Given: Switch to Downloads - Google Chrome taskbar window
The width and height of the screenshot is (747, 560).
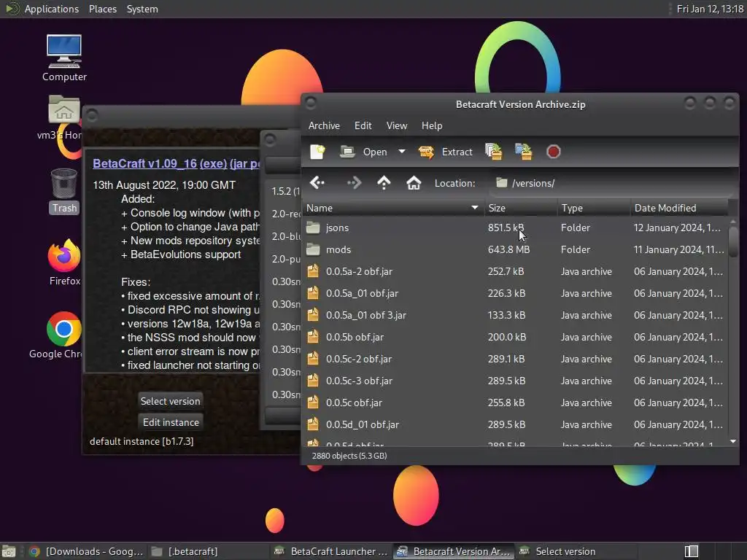Looking at the screenshot, I should (86, 551).
